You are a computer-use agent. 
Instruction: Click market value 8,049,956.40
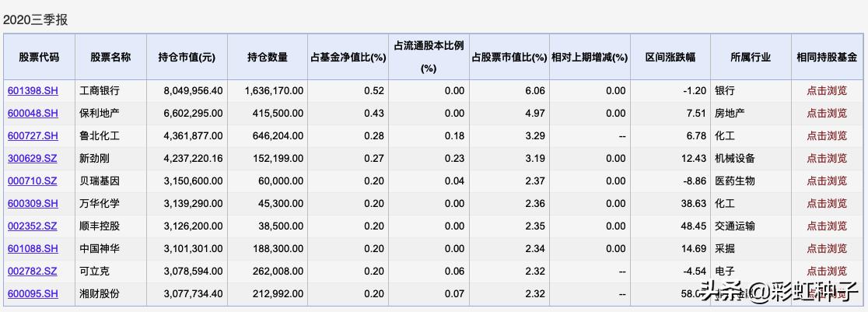(193, 91)
